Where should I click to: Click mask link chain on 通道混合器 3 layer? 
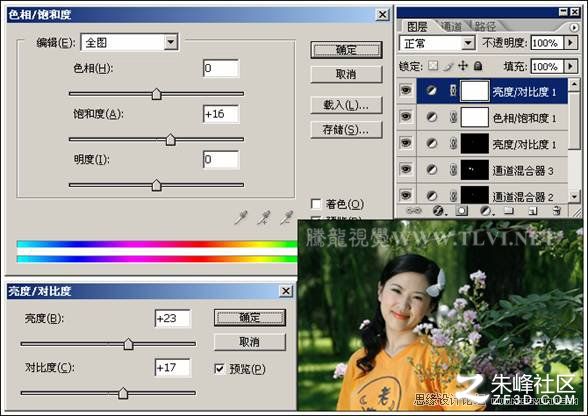(x=453, y=170)
